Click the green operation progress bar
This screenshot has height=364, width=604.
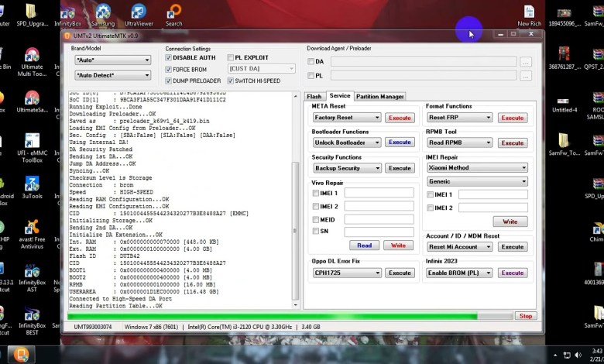tap(290, 316)
